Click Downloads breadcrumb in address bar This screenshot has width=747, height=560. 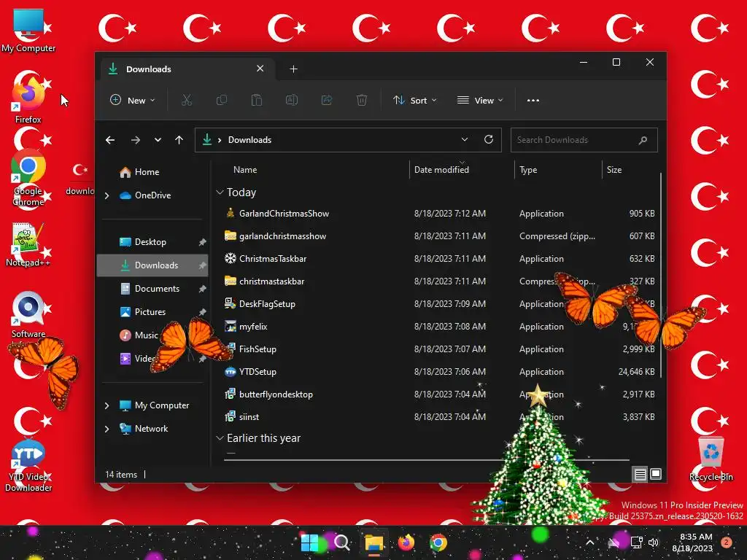[249, 140]
